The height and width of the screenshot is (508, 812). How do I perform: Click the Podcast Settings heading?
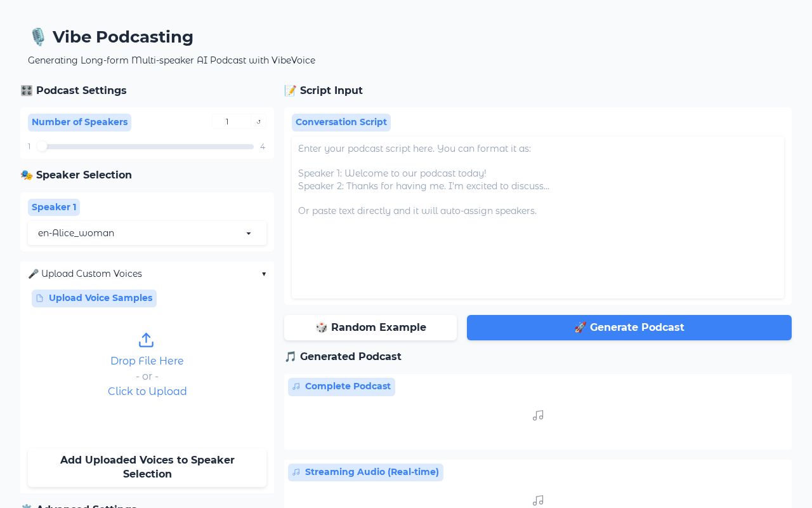74,90
